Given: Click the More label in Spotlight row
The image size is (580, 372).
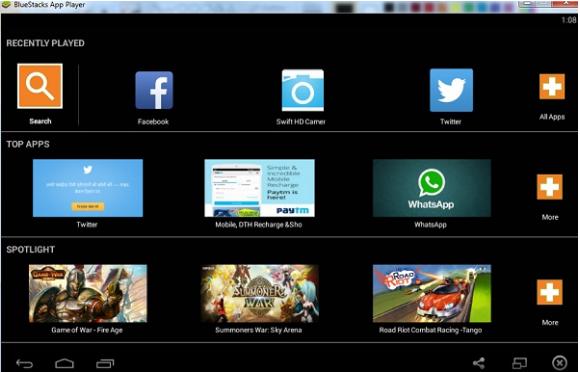Looking at the screenshot, I should (x=550, y=322).
